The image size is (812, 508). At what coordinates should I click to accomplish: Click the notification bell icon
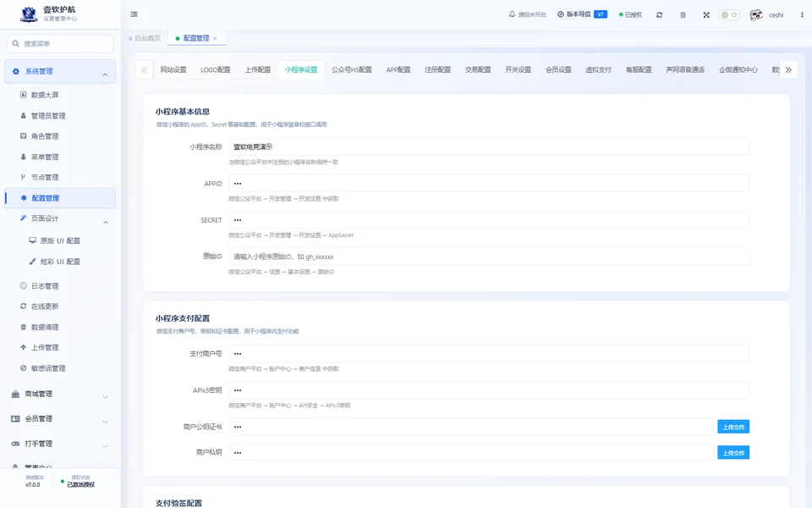(x=513, y=14)
